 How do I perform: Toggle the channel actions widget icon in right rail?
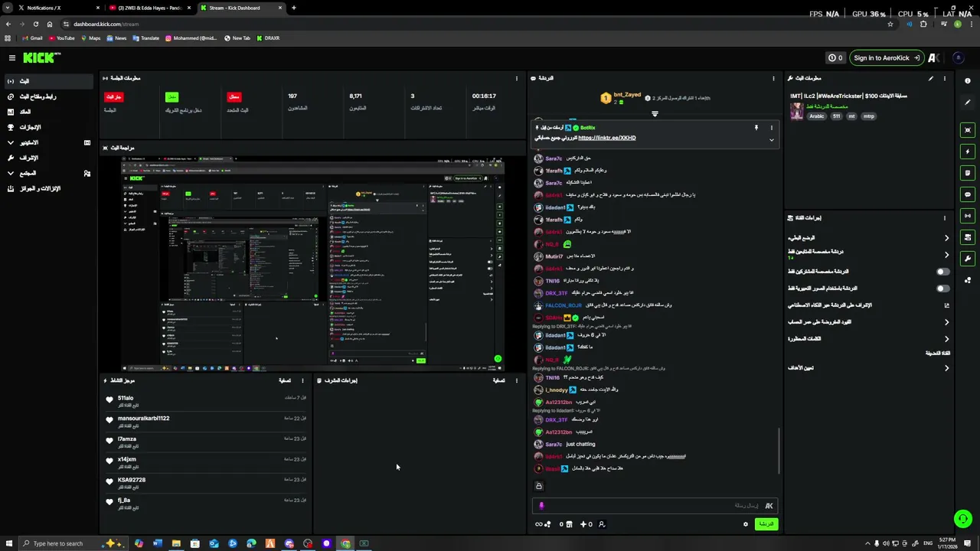click(968, 237)
